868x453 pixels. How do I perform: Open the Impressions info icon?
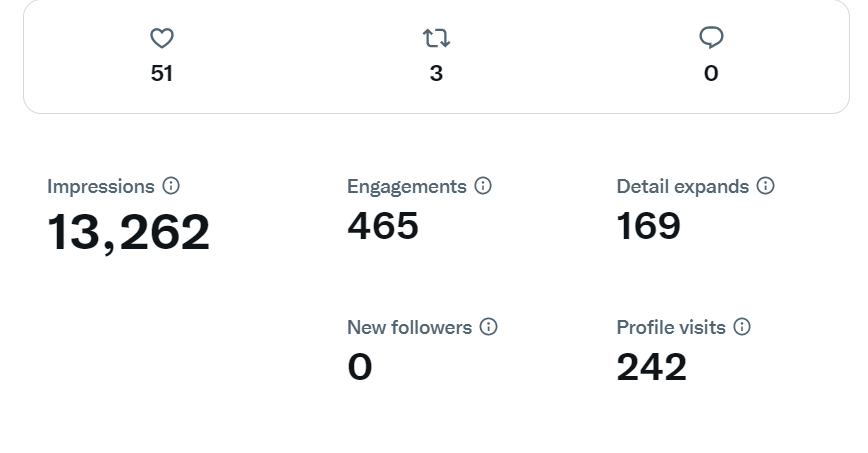coord(171,186)
